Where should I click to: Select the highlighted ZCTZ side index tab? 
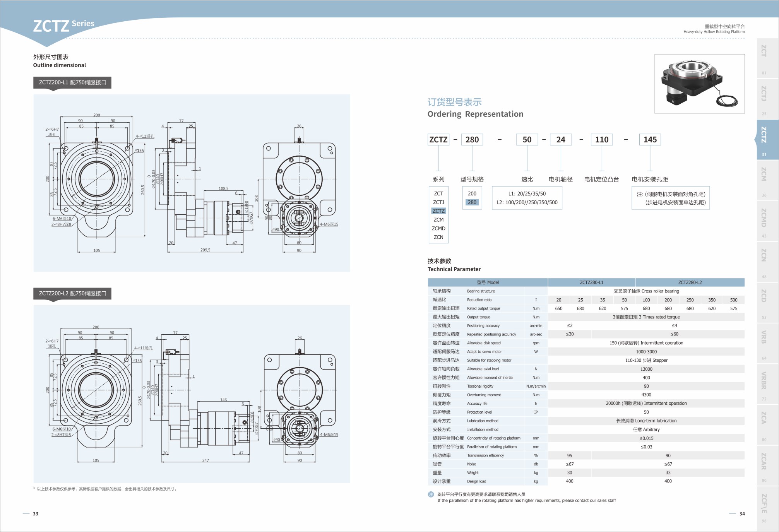pyautogui.click(x=767, y=140)
